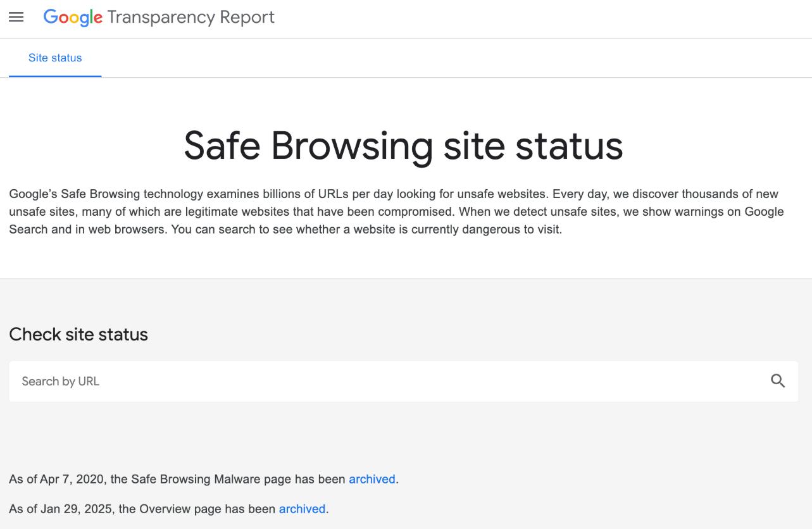Click the multicolor Google wordmark in the header

point(72,17)
